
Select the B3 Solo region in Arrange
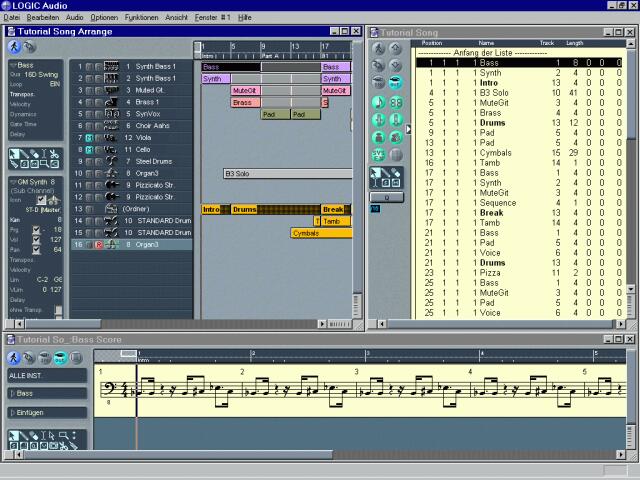(287, 173)
